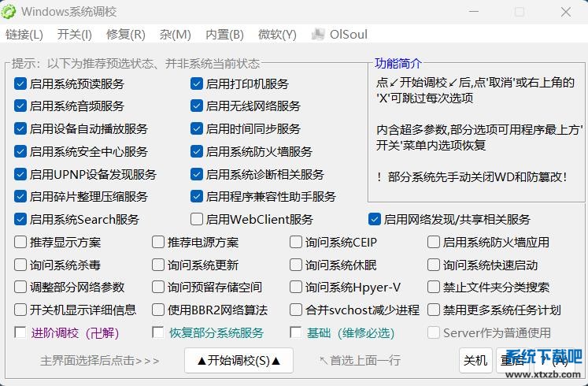Check 启用系统防火墙应用 checkbox
This screenshot has width=588, height=386.
pos(434,242)
